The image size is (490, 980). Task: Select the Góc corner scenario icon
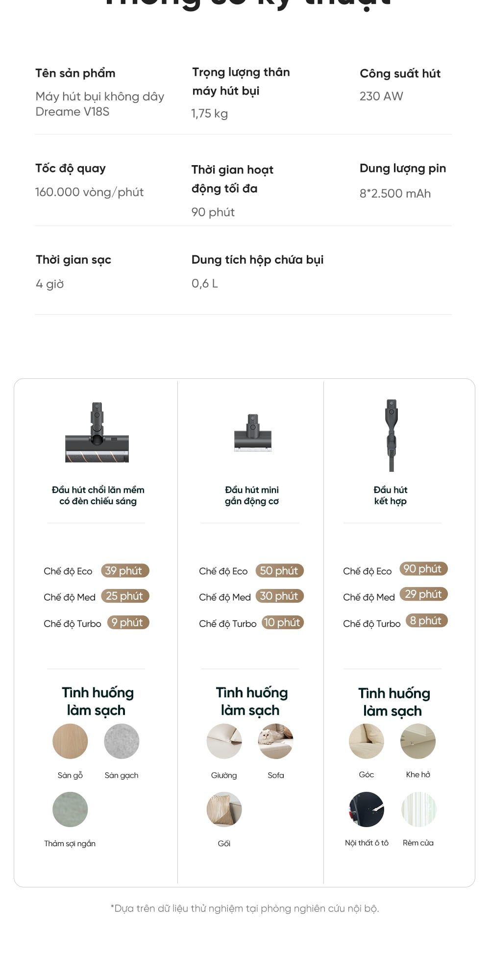[x=367, y=741]
